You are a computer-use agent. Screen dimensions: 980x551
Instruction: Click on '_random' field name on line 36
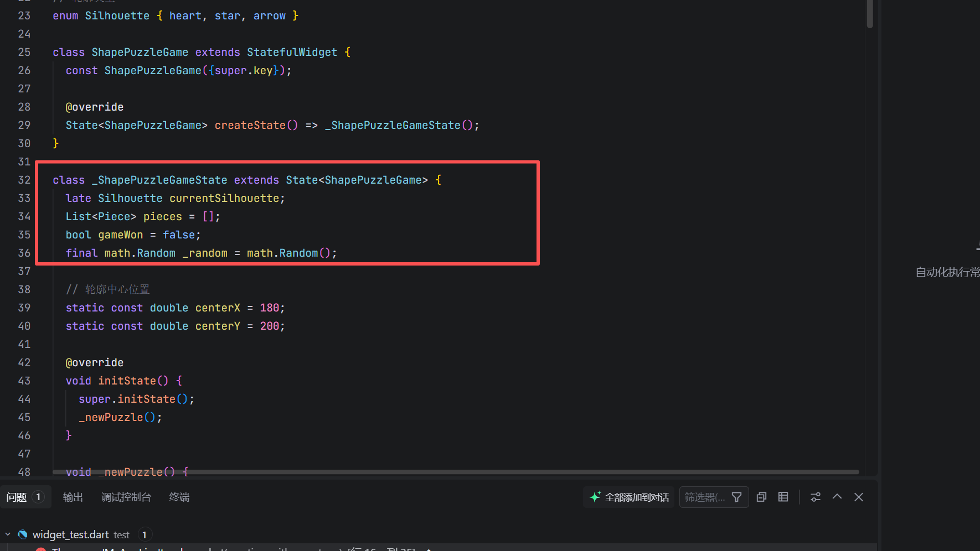tap(205, 253)
